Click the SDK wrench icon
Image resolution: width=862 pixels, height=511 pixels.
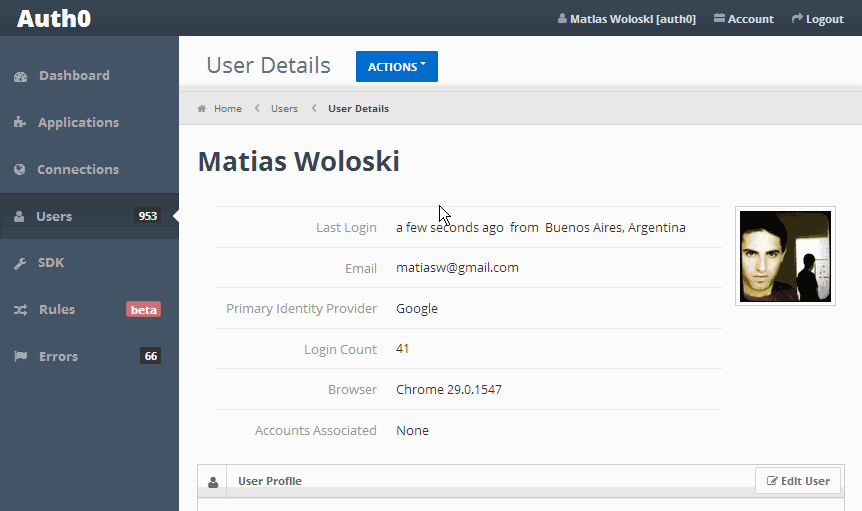click(x=20, y=263)
